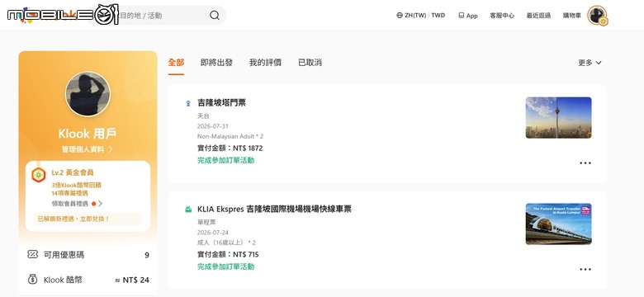This screenshot has height=297, width=644.
Task: Expand the 更多 dropdown
Action: pyautogui.click(x=590, y=63)
